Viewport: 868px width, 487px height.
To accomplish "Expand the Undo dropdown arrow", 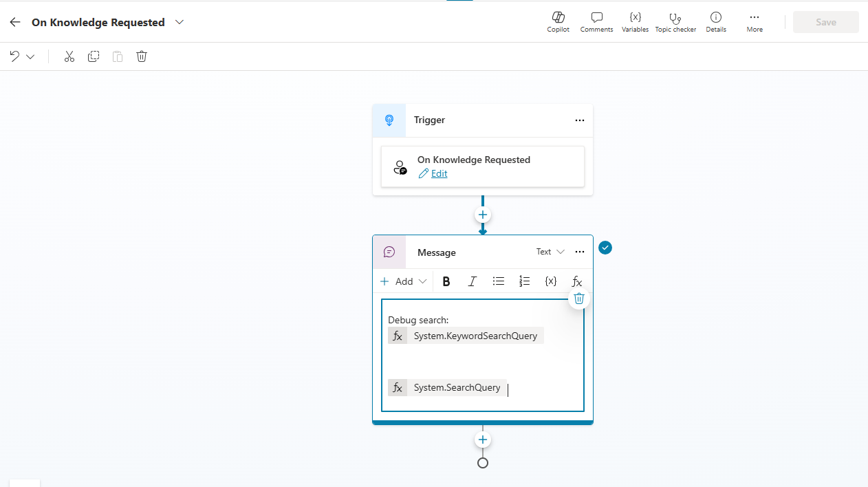I will (x=30, y=56).
